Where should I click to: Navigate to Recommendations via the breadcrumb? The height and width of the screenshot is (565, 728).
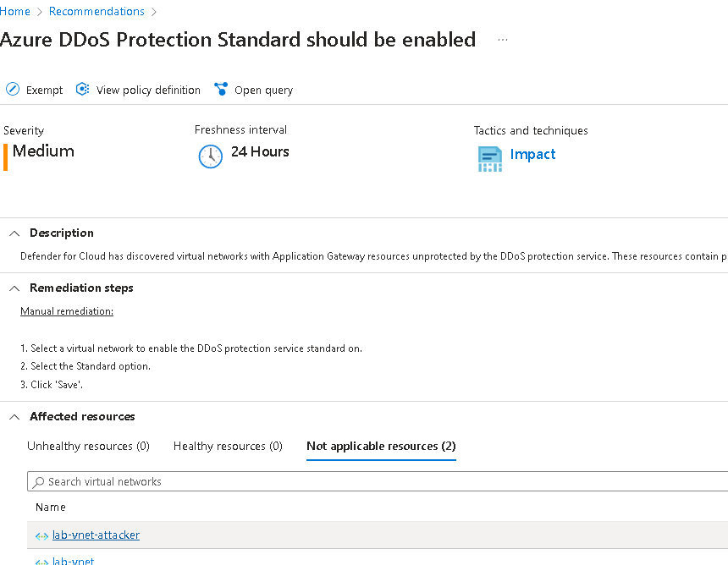click(x=96, y=11)
